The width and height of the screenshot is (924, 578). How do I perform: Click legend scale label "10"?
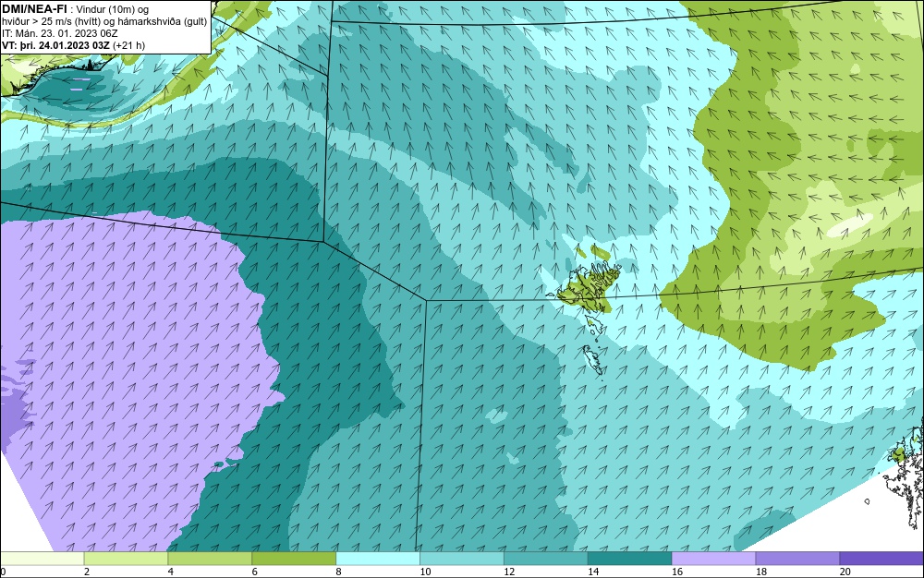tap(425, 572)
